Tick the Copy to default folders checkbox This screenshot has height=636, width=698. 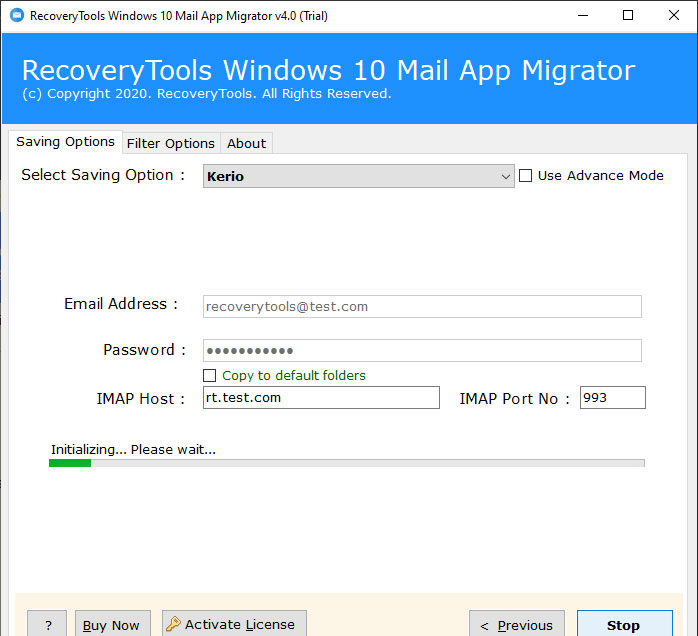tap(210, 376)
